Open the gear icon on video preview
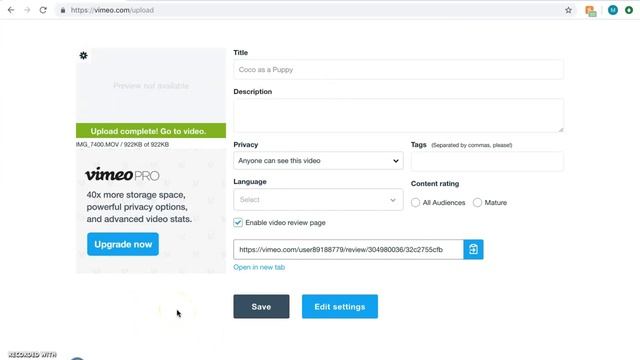 point(83,56)
